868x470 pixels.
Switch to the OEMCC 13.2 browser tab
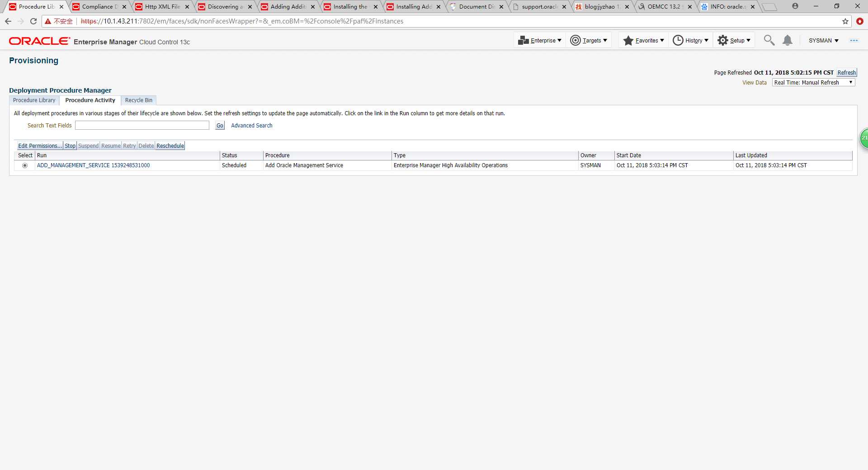point(665,7)
